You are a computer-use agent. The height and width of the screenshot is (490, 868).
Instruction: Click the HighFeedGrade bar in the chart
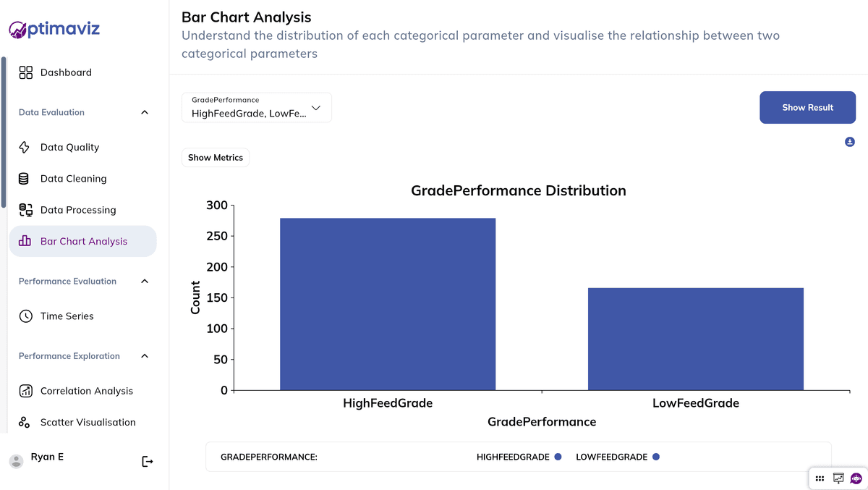(x=388, y=304)
